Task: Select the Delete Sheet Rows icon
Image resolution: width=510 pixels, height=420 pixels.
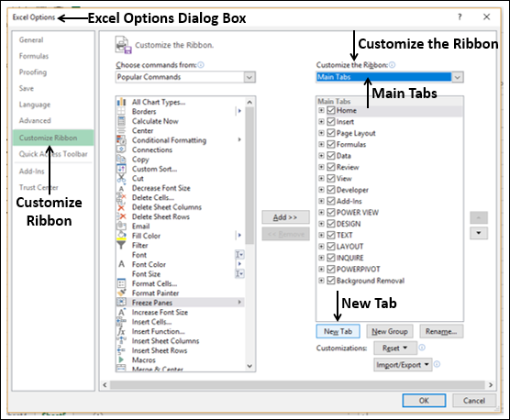Action: (x=121, y=216)
